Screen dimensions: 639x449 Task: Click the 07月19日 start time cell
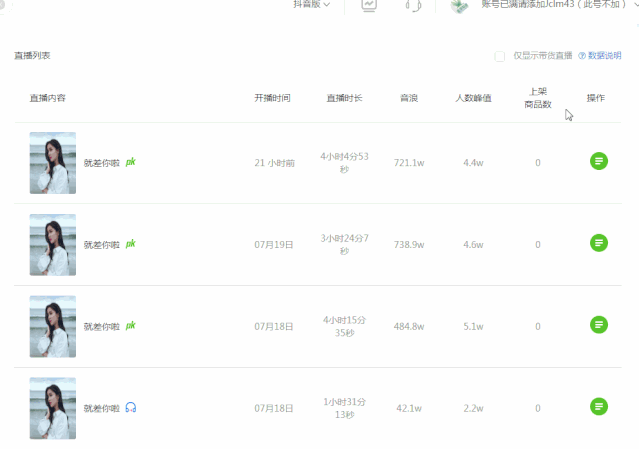pyautogui.click(x=273, y=245)
